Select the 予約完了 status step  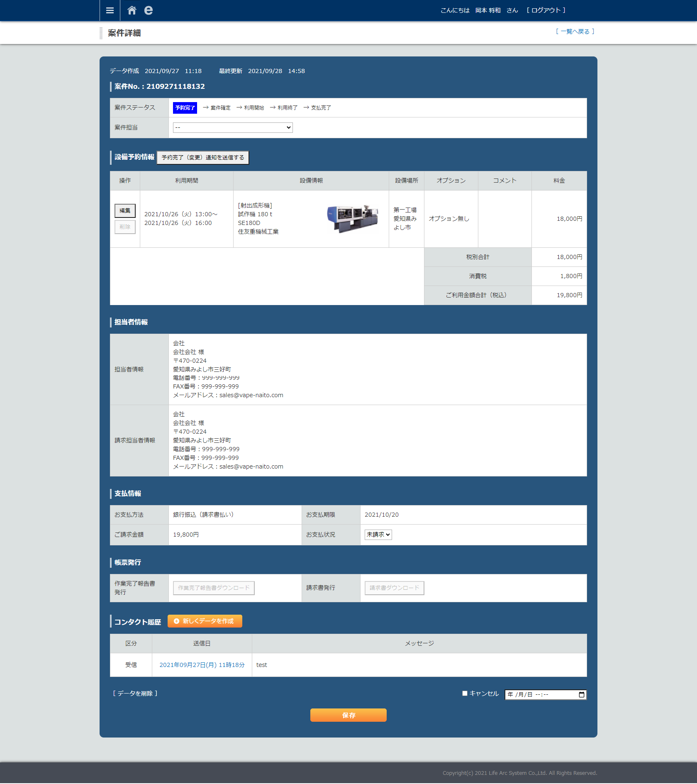tap(185, 108)
